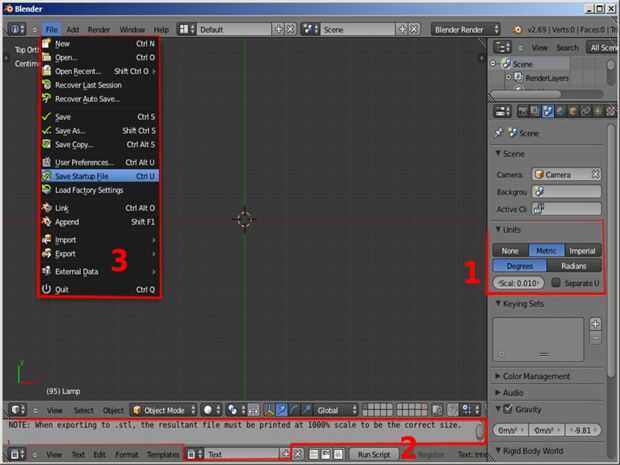Expand the Color Management panel
Screen dimensions: 620x465
point(536,376)
